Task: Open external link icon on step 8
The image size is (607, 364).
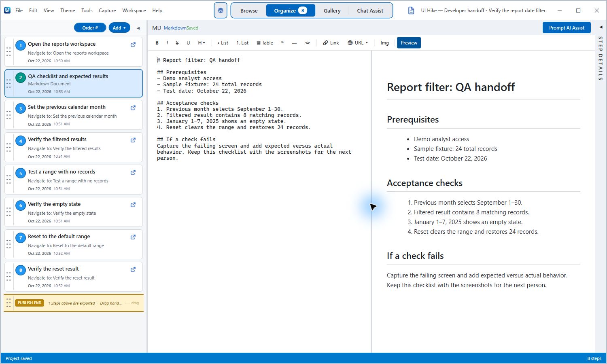Action: click(x=133, y=270)
